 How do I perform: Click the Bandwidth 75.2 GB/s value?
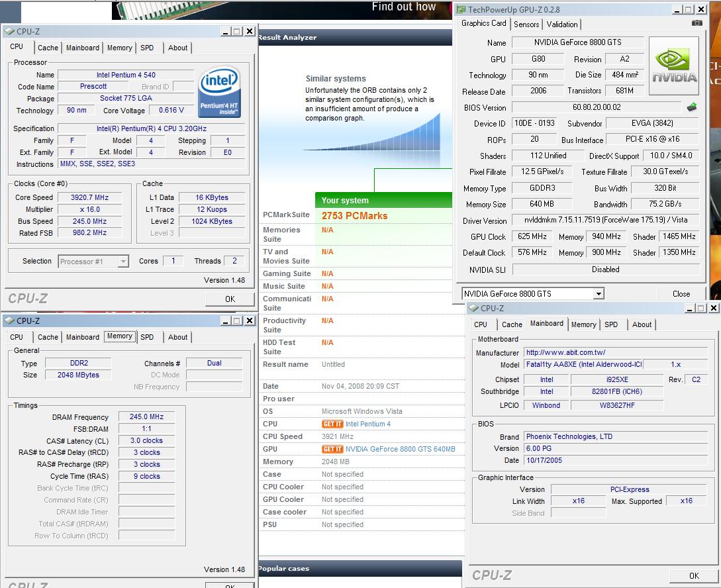[x=665, y=204]
